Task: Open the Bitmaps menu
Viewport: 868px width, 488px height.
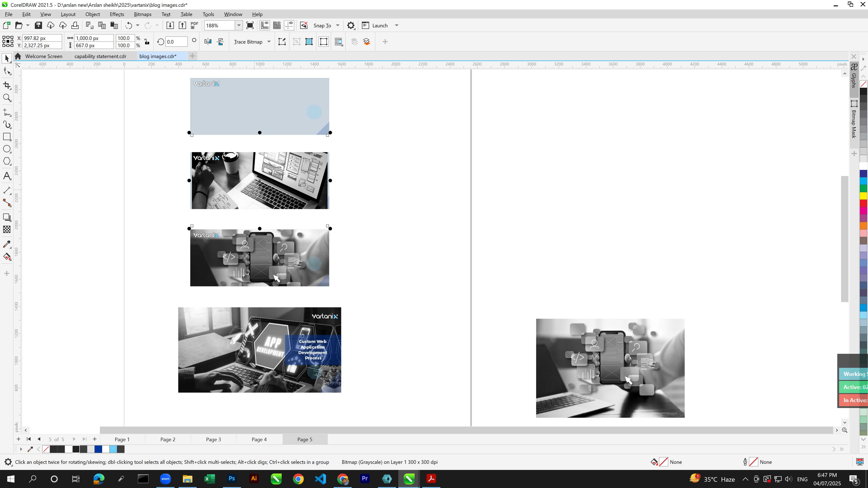Action: point(143,14)
